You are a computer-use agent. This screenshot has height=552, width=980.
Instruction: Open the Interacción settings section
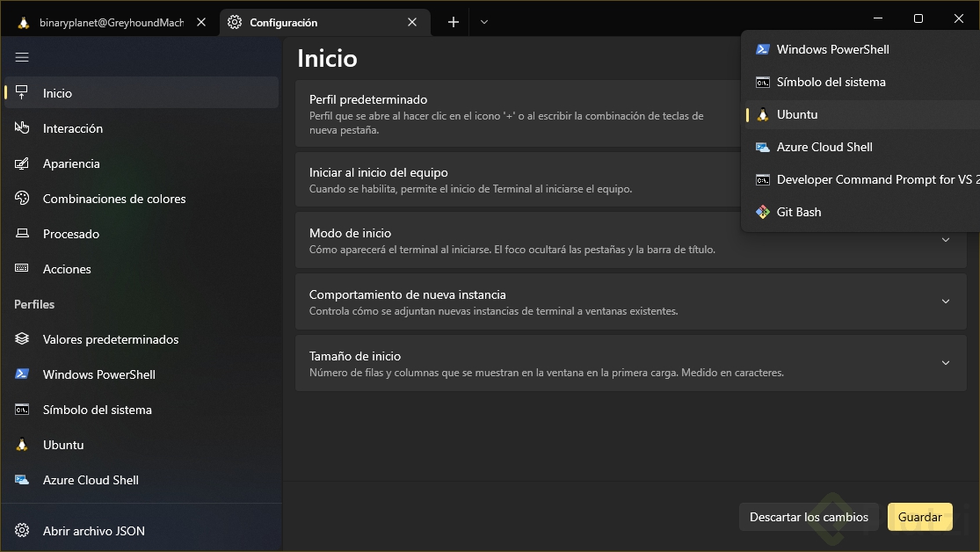142,128
